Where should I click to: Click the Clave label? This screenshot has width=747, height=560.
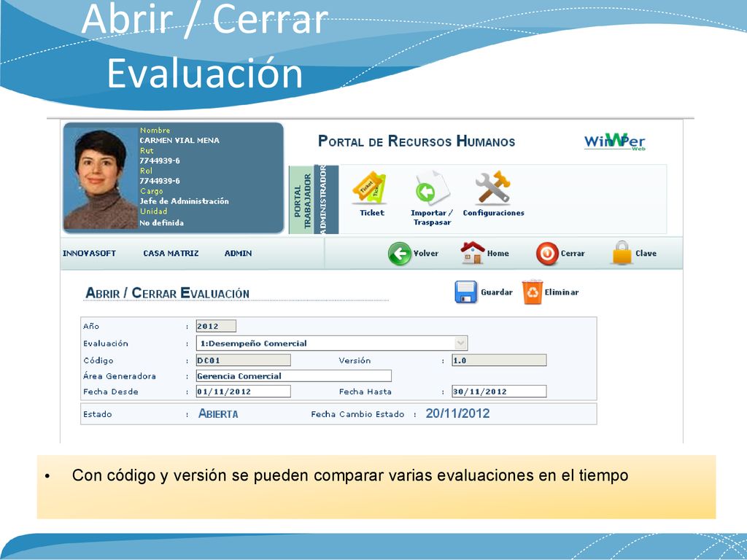click(646, 253)
